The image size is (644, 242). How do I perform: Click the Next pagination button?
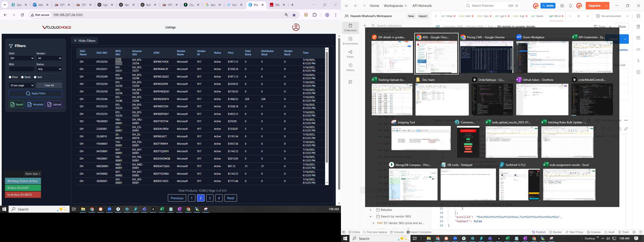click(231, 198)
